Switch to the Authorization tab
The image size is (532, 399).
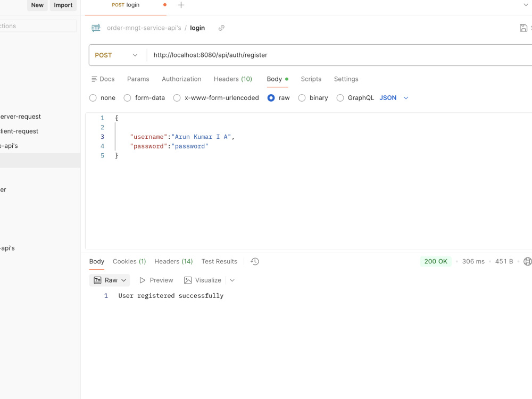click(181, 79)
